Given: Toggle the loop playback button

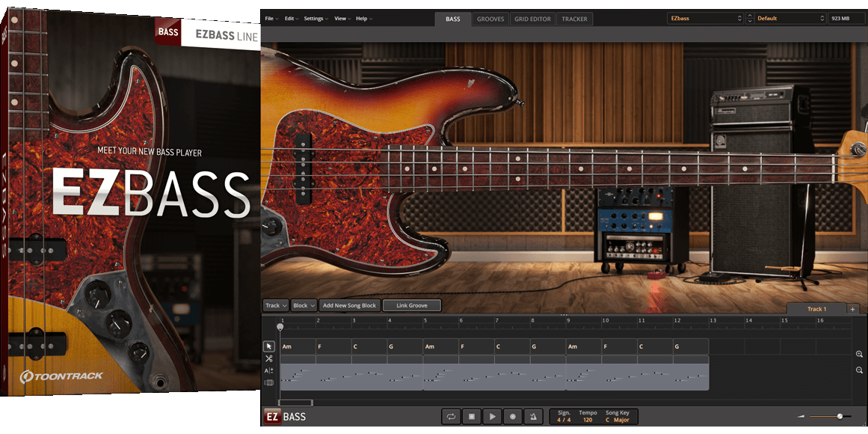Looking at the screenshot, I should click(451, 417).
